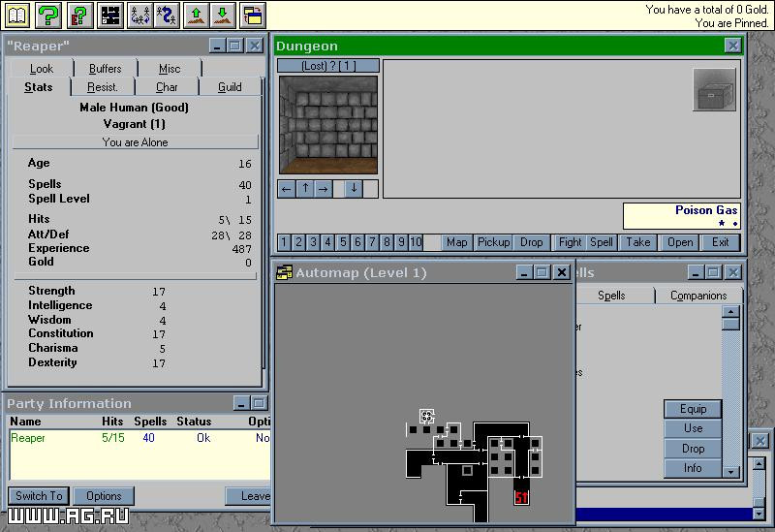Click the Spell button in Dungeon
The width and height of the screenshot is (775, 532).
(x=602, y=242)
